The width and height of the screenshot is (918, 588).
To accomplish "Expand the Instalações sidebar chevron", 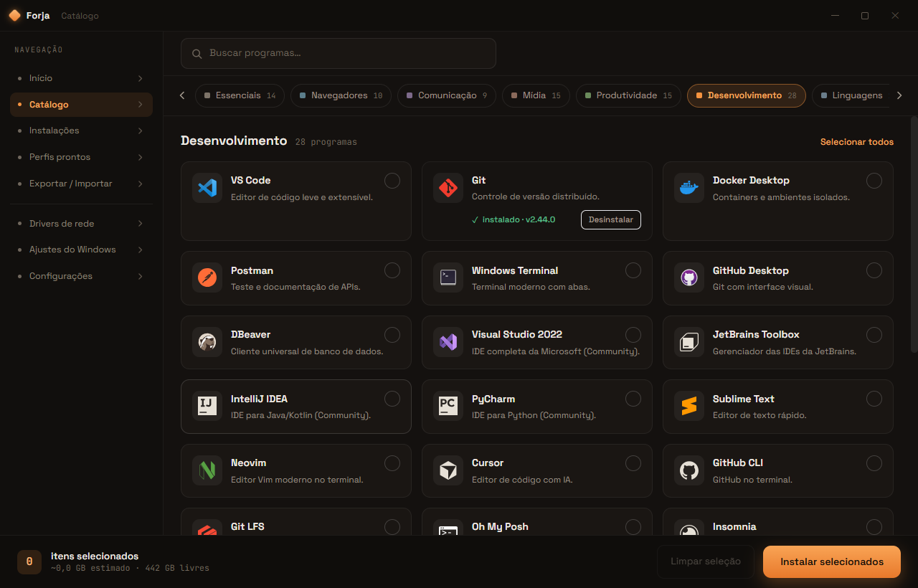I will coord(141,131).
